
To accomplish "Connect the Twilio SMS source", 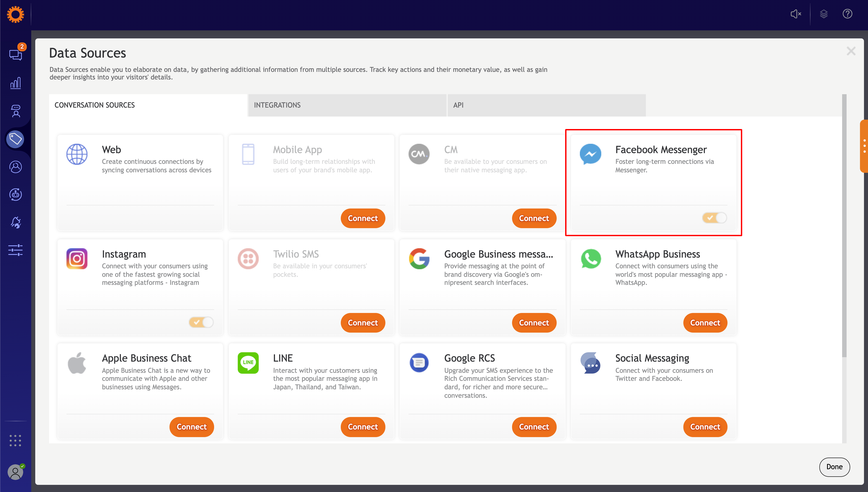I will 363,323.
